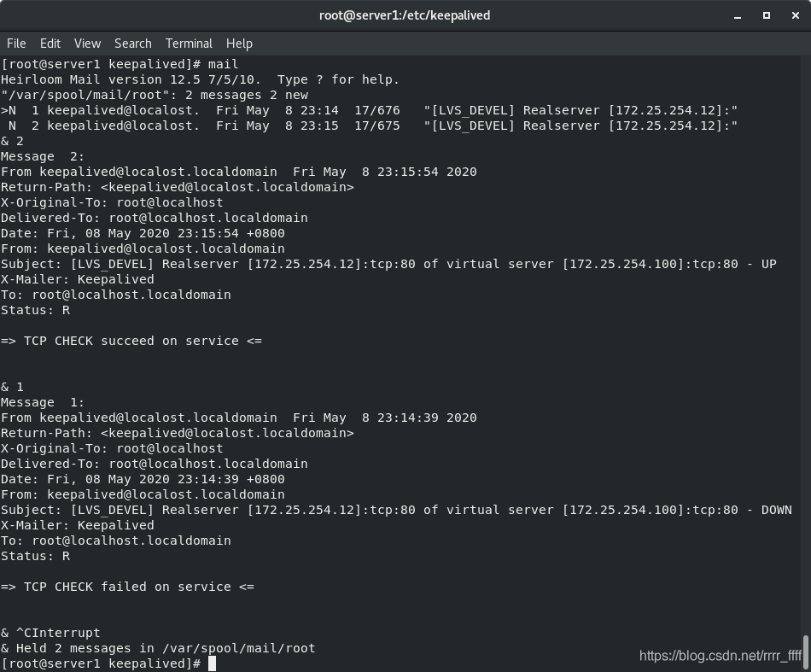Click '"/var/spool/mail/root": 2 messages 2 new' line
This screenshot has width=811, height=672.
pyautogui.click(x=155, y=95)
